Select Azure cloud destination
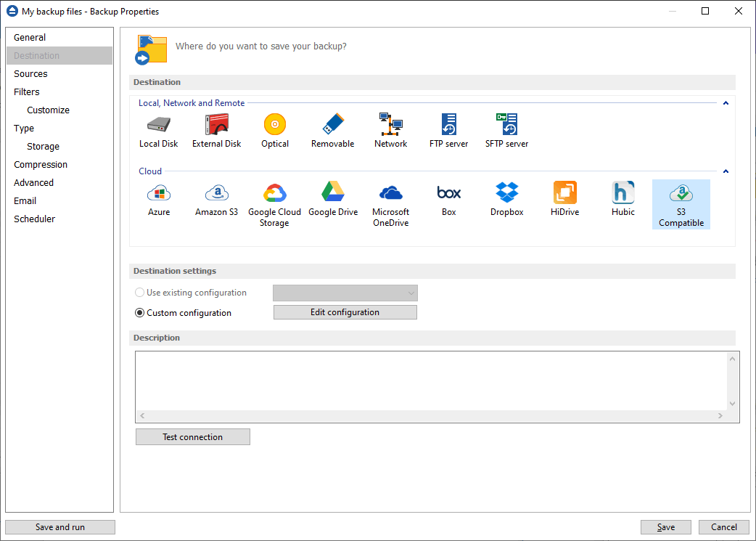 click(159, 199)
